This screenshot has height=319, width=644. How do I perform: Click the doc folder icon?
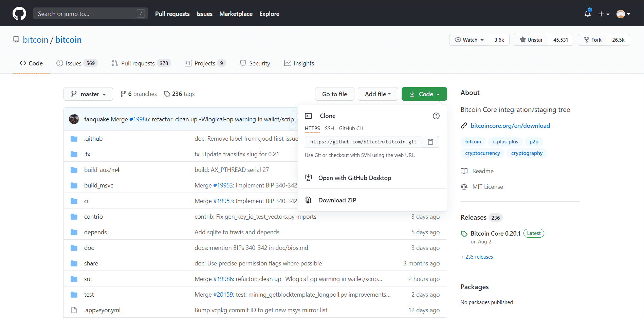[x=74, y=248]
